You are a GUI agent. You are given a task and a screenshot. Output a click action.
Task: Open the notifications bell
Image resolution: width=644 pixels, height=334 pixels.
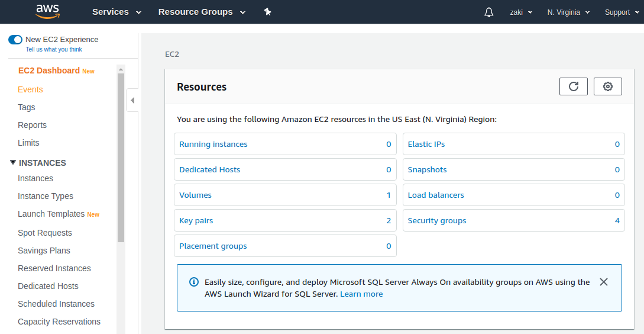point(488,12)
